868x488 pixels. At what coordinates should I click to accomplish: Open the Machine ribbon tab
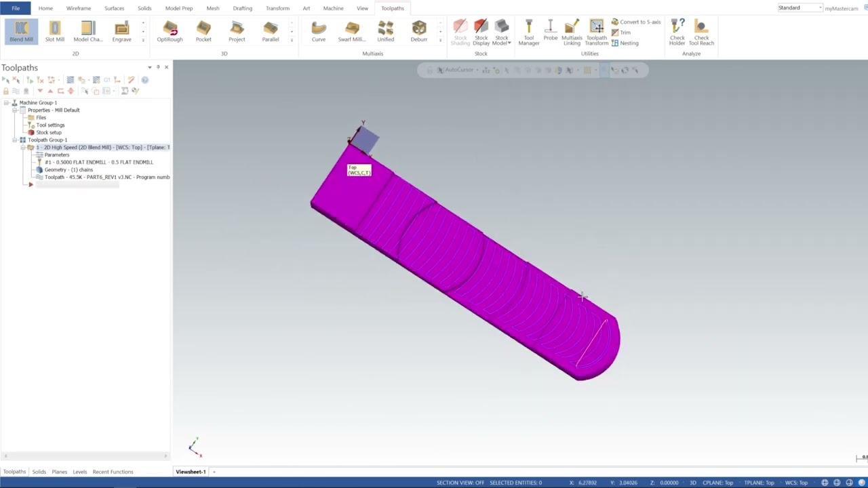333,8
